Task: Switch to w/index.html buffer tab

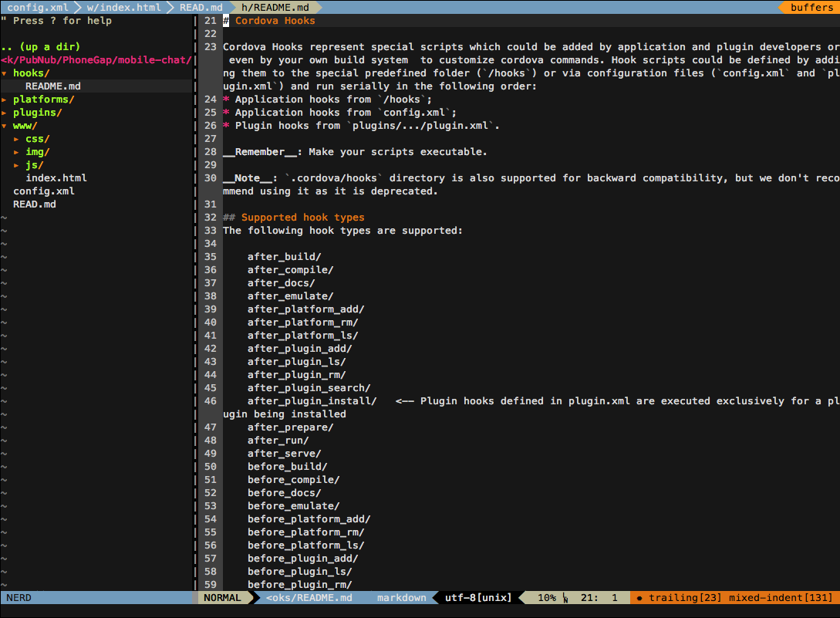Action: 123,7
